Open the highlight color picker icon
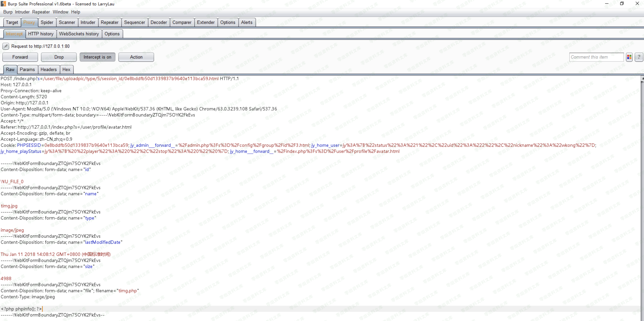Image resolution: width=644 pixels, height=321 pixels. 629,57
